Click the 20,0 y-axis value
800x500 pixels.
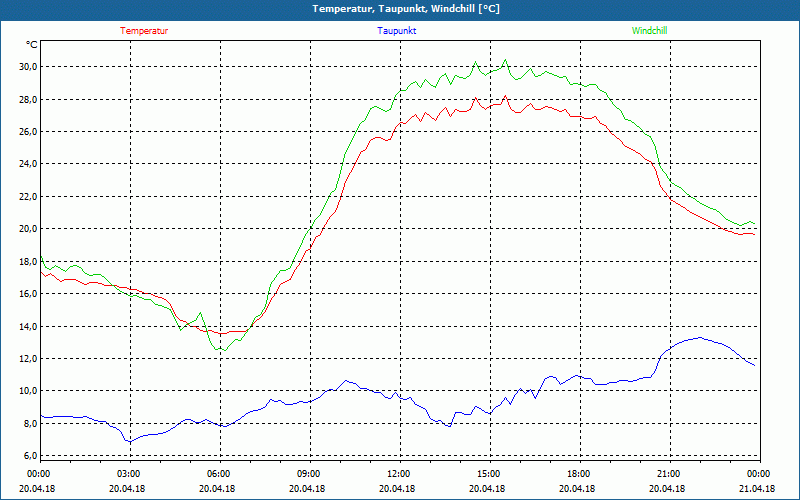click(x=29, y=229)
